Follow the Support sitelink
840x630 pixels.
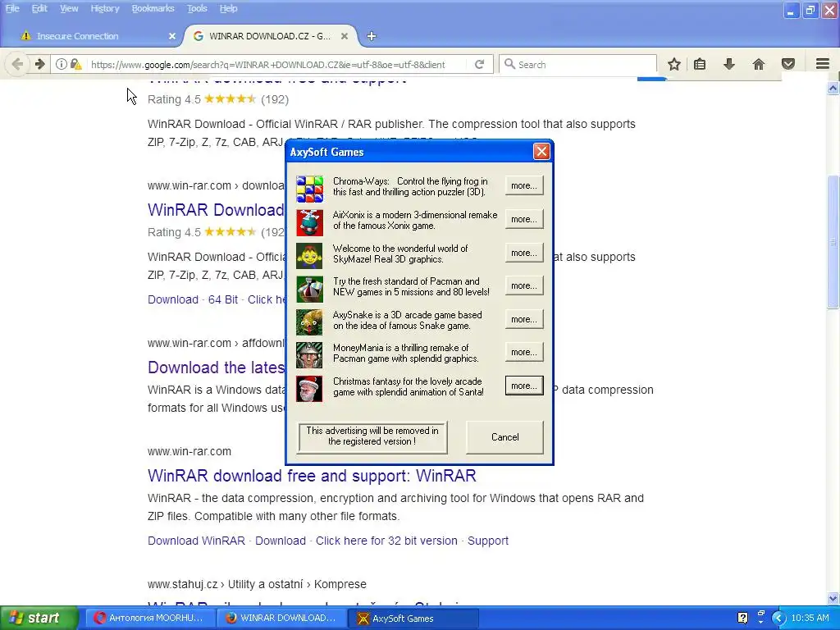487,541
